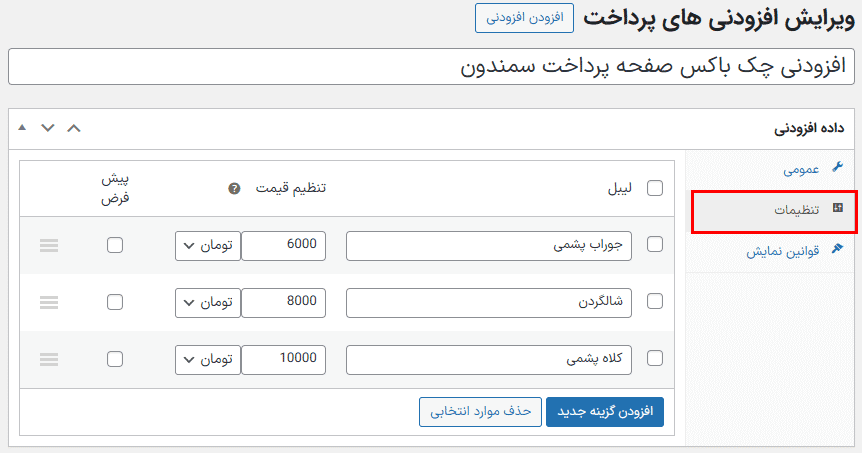Click the grid icon beside تنظیمات
The image size is (862, 453).
point(838,208)
